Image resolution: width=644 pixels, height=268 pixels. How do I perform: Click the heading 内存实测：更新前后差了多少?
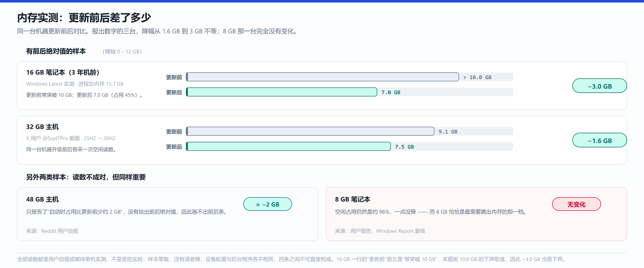(x=84, y=18)
